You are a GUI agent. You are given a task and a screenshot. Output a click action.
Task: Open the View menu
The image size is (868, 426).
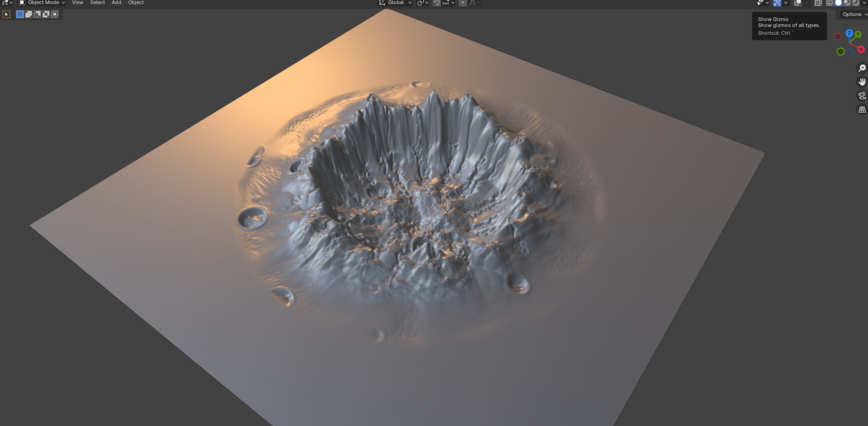point(77,3)
